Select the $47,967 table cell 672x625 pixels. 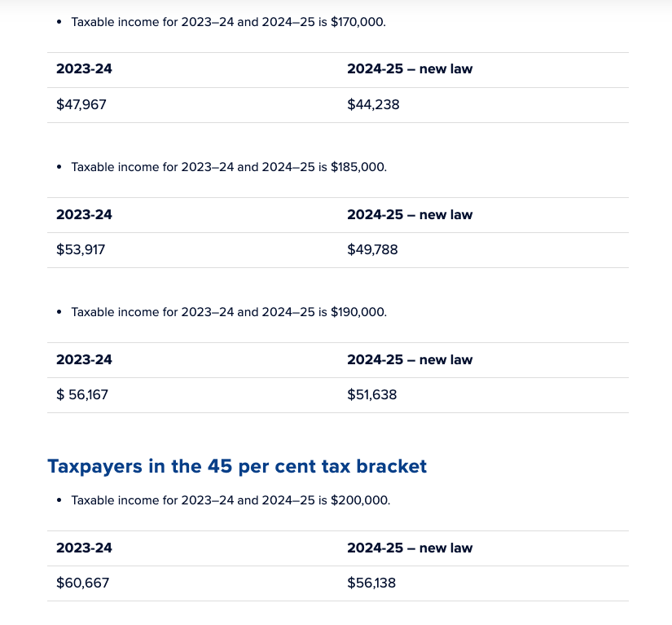pos(81,104)
